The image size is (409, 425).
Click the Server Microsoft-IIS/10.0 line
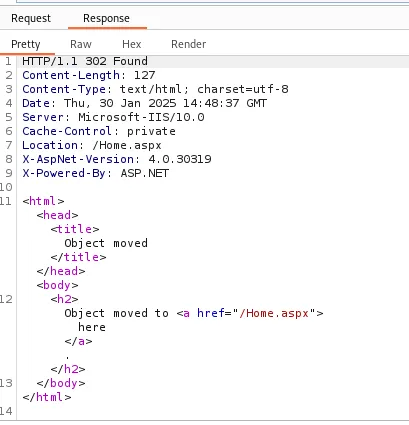(113, 117)
